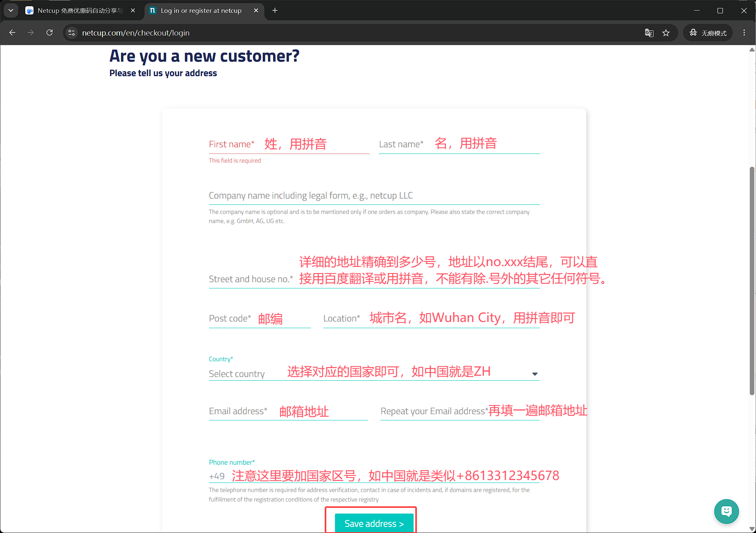Click the translate page icon
Viewport: 756px width, 533px height.
[x=649, y=33]
